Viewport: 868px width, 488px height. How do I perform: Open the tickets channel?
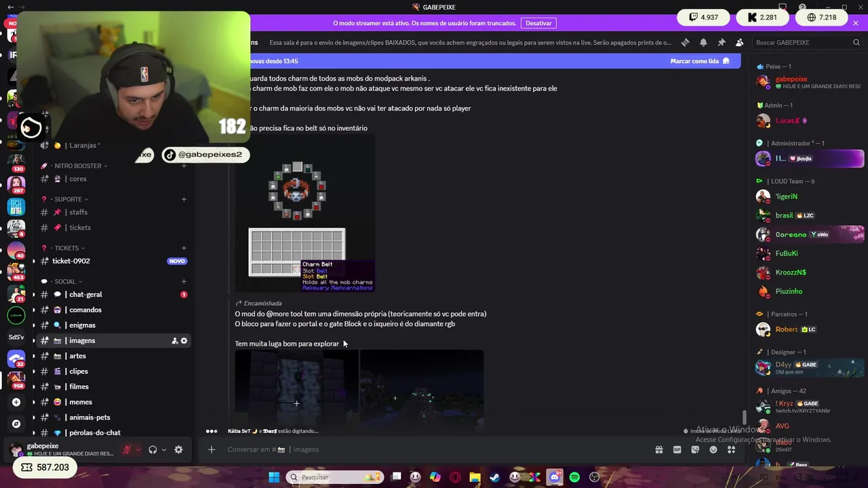pos(114,228)
